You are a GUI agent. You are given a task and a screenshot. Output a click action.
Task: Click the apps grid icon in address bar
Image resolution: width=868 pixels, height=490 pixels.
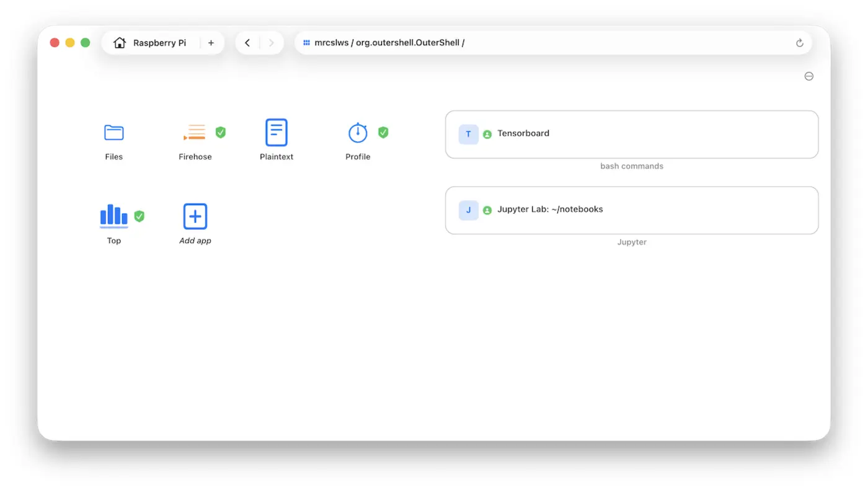click(306, 43)
